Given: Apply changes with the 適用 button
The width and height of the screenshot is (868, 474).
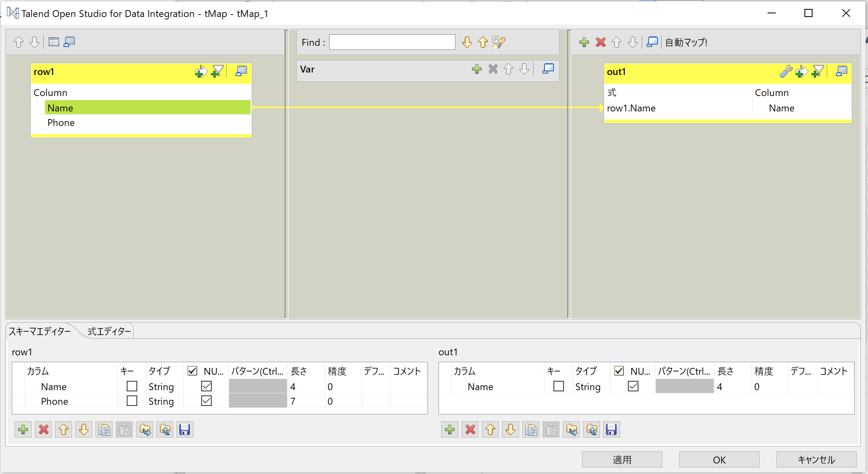Looking at the screenshot, I should click(x=622, y=459).
